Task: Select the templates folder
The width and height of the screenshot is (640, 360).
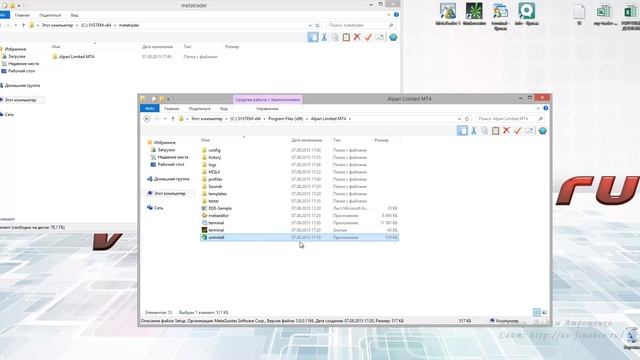Action: coord(217,194)
